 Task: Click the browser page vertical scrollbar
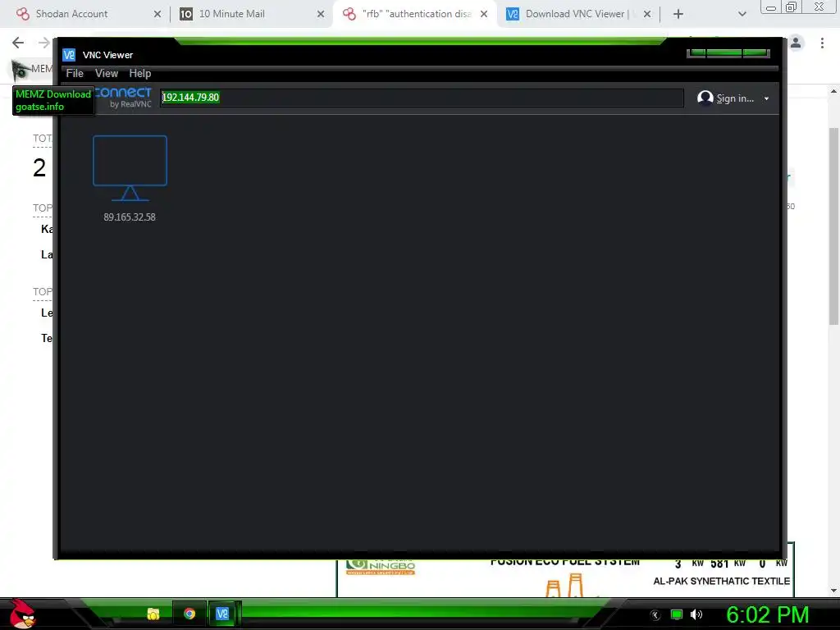[x=833, y=226]
